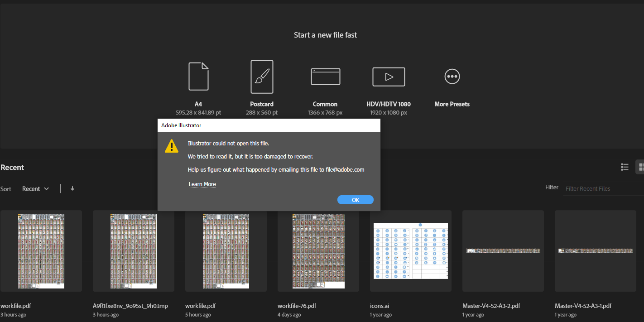Switch to grid view icon
Screen dimensions: 644x322
640,167
